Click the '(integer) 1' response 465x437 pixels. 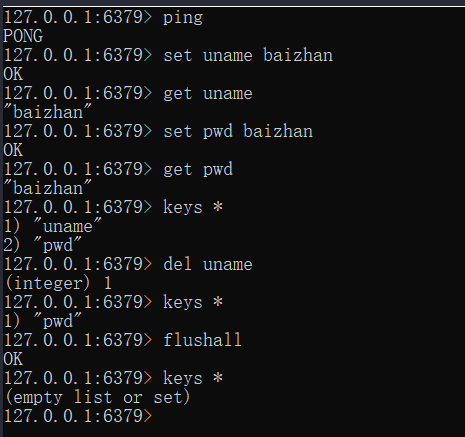(58, 283)
